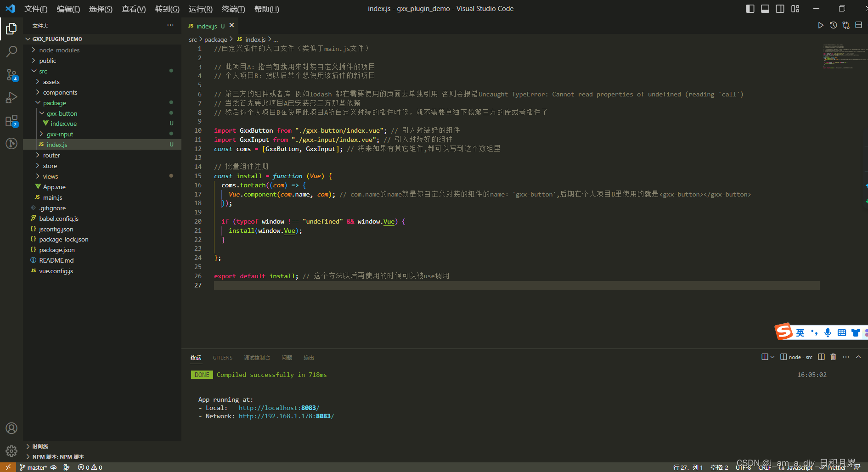The image size is (868, 472).
Task: Open Explorer panel more actions ellipsis
Action: point(170,25)
